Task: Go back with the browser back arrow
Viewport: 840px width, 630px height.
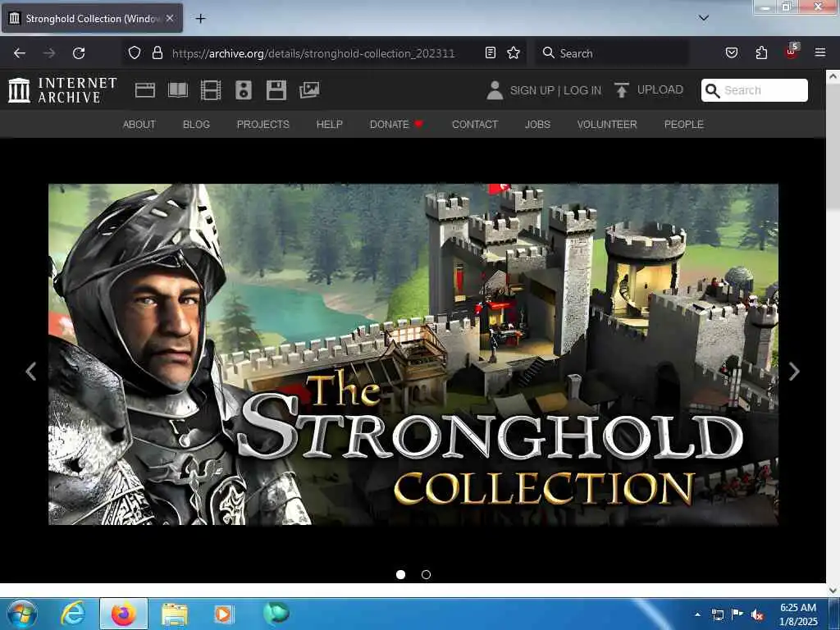Action: [20, 53]
